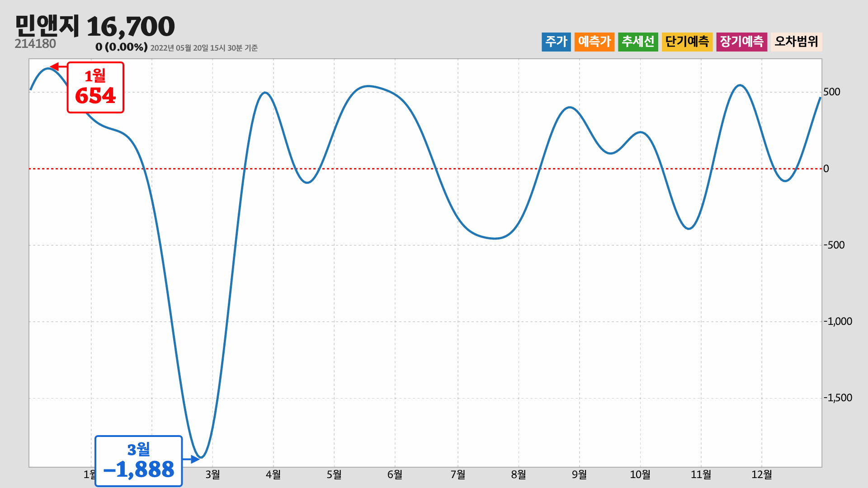Click the stock name 민앤지 title
The width and height of the screenshot is (868, 488).
[x=47, y=26]
